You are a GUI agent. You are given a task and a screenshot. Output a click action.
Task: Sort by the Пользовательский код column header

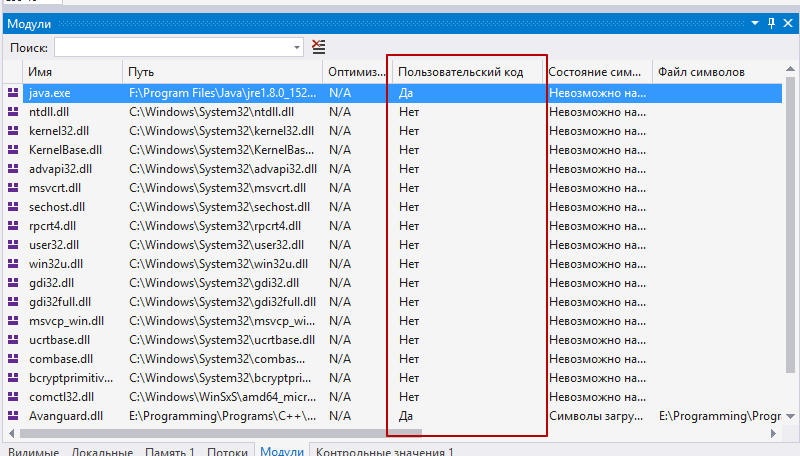pyautogui.click(x=466, y=72)
